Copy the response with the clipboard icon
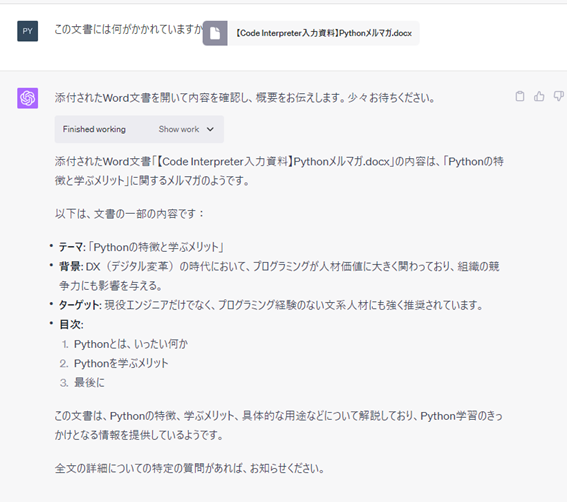567x502 pixels. [x=520, y=96]
